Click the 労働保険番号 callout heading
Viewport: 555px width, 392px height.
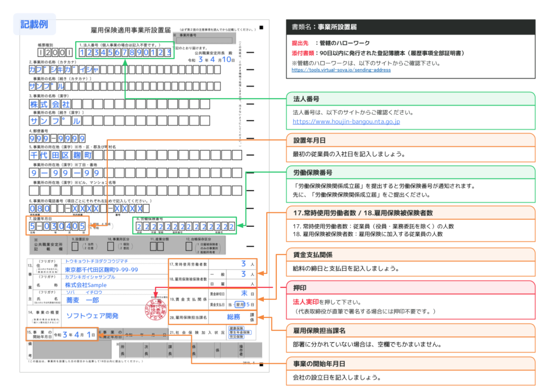click(313, 173)
